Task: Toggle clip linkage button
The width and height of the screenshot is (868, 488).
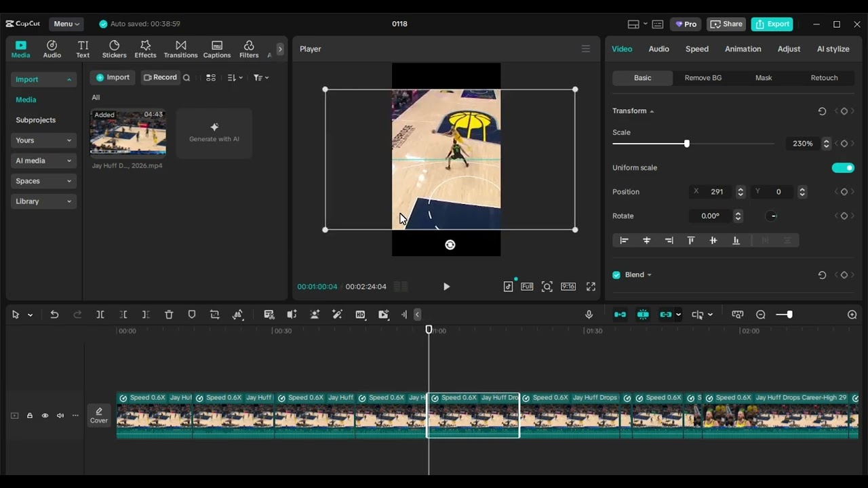Action: (x=666, y=314)
